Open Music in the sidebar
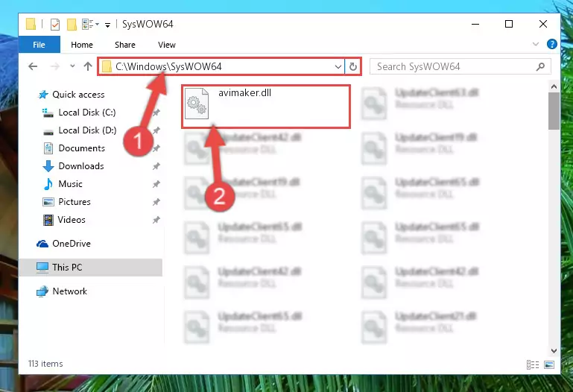Image resolution: width=573 pixels, height=392 pixels. [70, 184]
